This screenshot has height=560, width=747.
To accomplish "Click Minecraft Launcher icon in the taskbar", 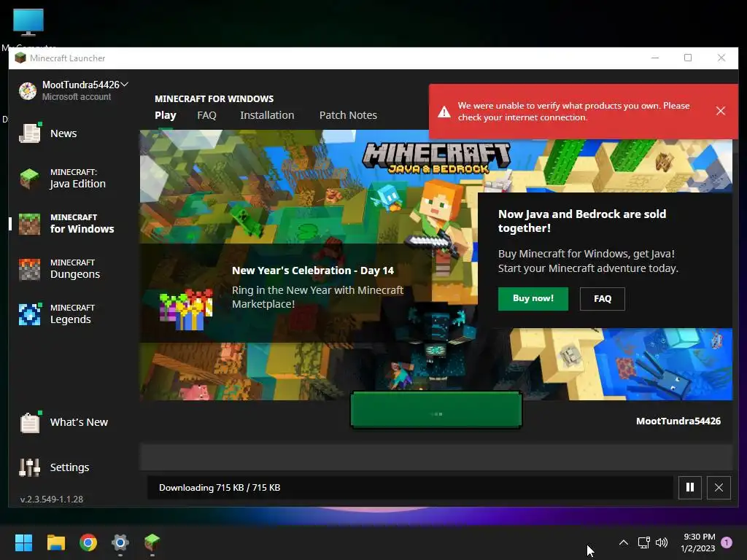I will (x=152, y=542).
